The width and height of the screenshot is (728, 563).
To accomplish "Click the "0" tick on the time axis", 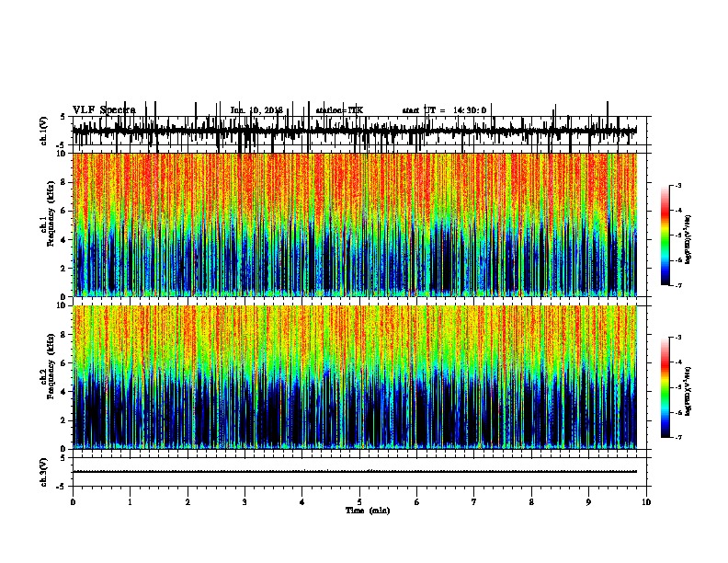I will point(73,502).
